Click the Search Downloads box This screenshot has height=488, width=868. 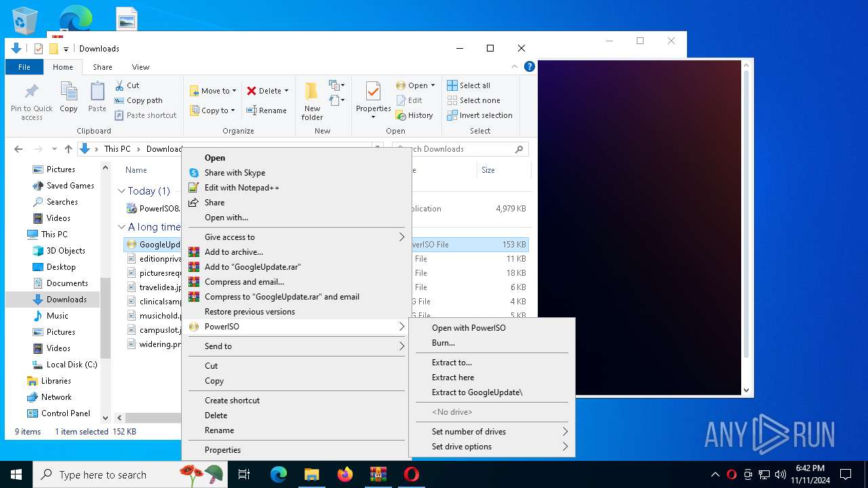pos(460,149)
